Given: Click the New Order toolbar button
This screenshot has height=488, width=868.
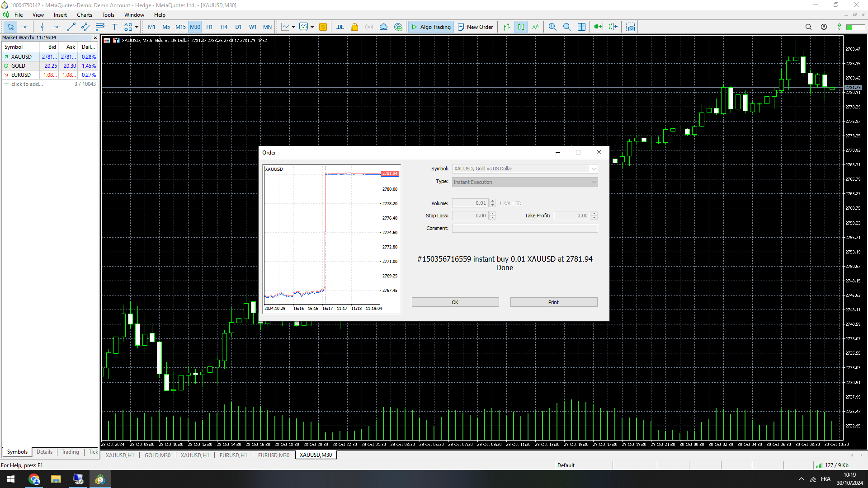Looking at the screenshot, I should [475, 27].
